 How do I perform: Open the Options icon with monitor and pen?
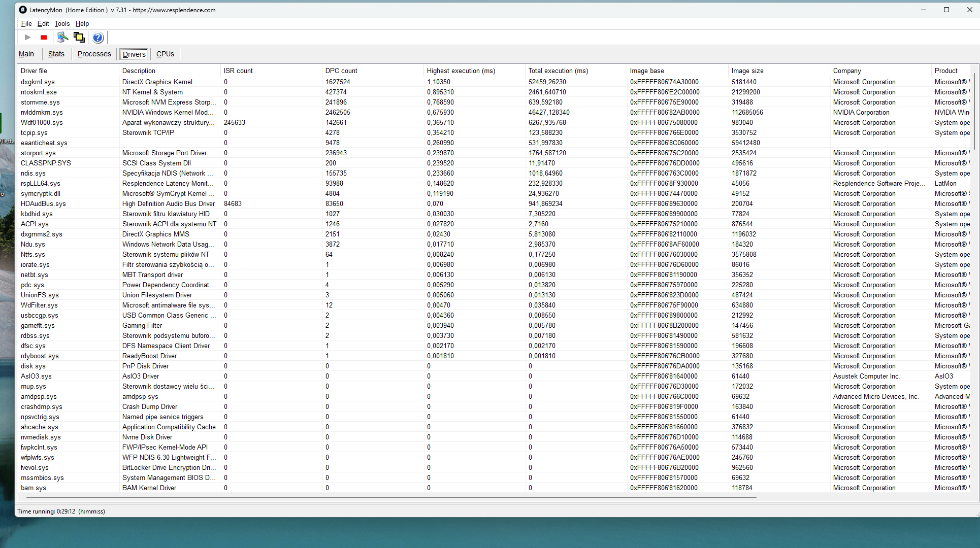62,38
